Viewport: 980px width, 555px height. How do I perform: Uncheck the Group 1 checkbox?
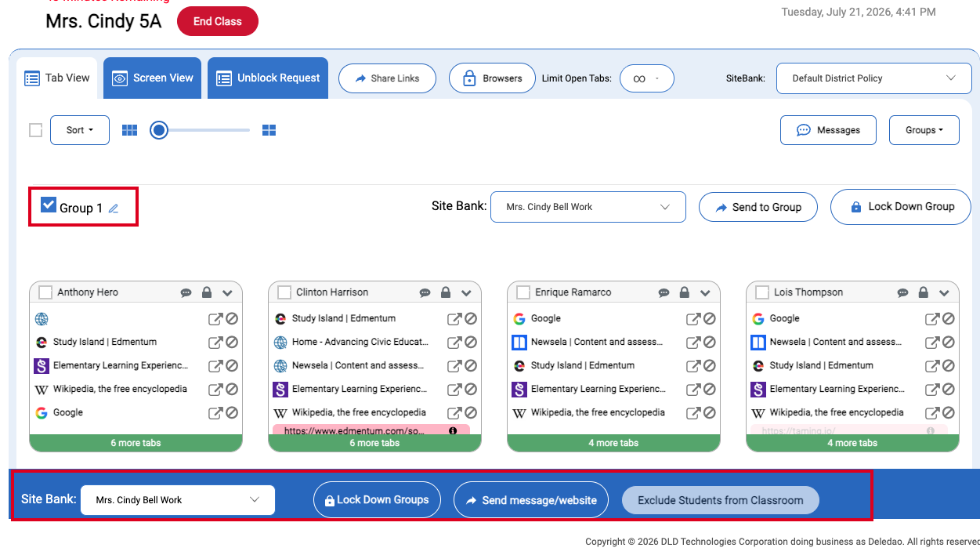click(49, 205)
